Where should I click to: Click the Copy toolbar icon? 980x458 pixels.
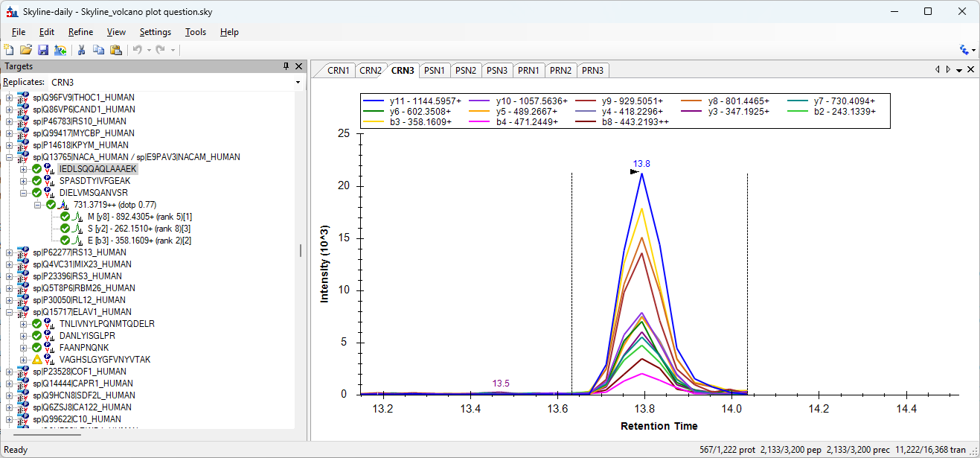tap(98, 50)
